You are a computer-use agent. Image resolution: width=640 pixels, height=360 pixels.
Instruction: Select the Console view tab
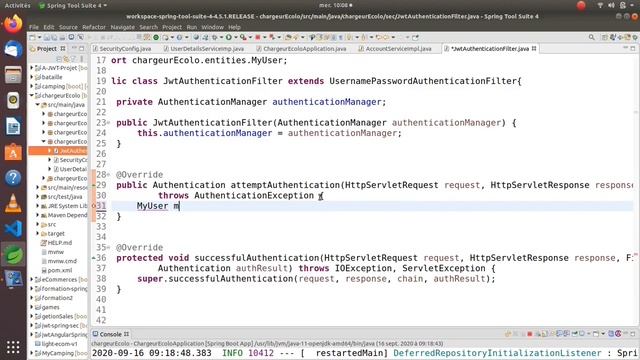pyautogui.click(x=110, y=334)
